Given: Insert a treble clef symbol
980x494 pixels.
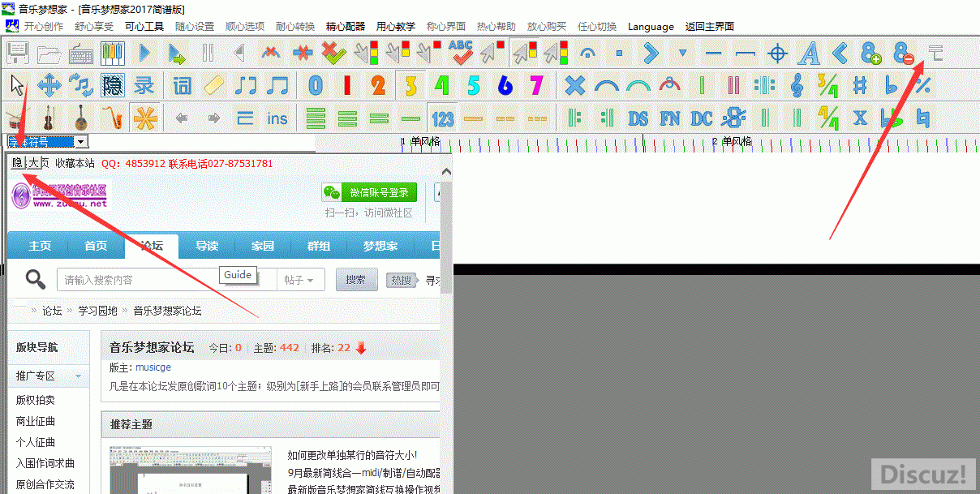Looking at the screenshot, I should point(797,85).
